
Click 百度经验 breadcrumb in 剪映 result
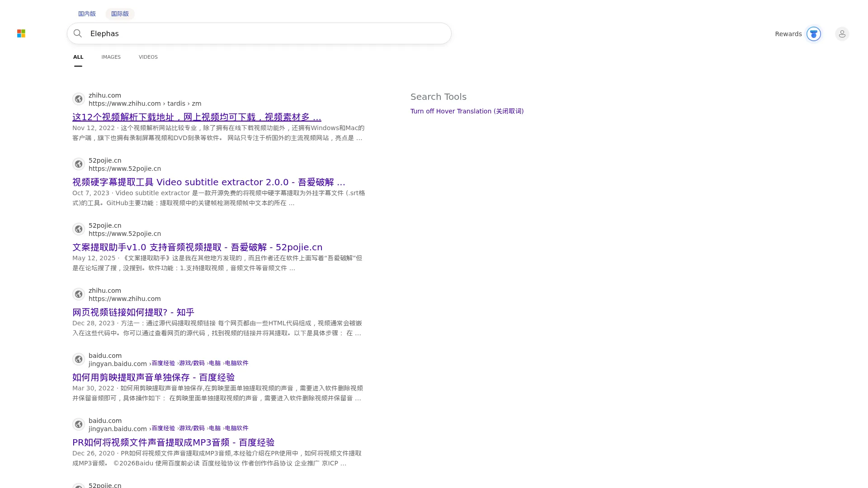click(163, 363)
